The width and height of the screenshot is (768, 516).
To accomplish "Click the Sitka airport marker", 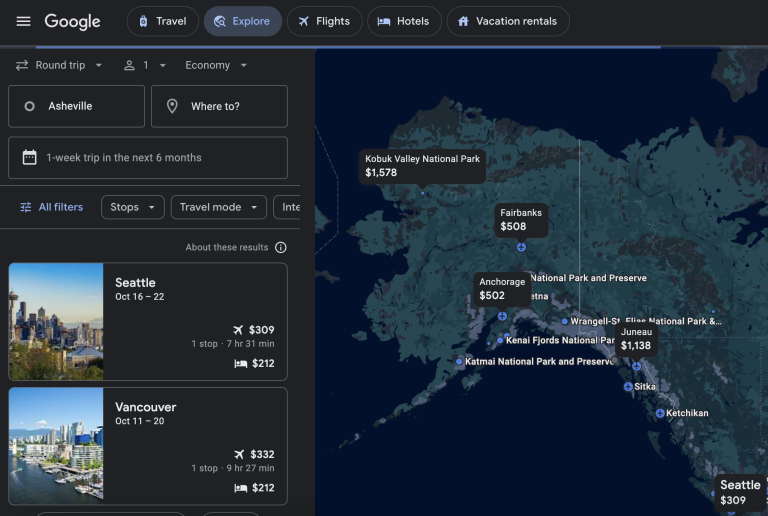I will 628,387.
